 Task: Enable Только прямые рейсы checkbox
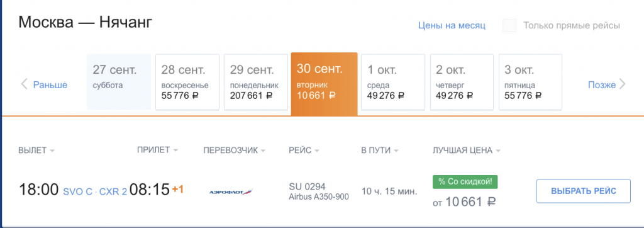click(509, 26)
